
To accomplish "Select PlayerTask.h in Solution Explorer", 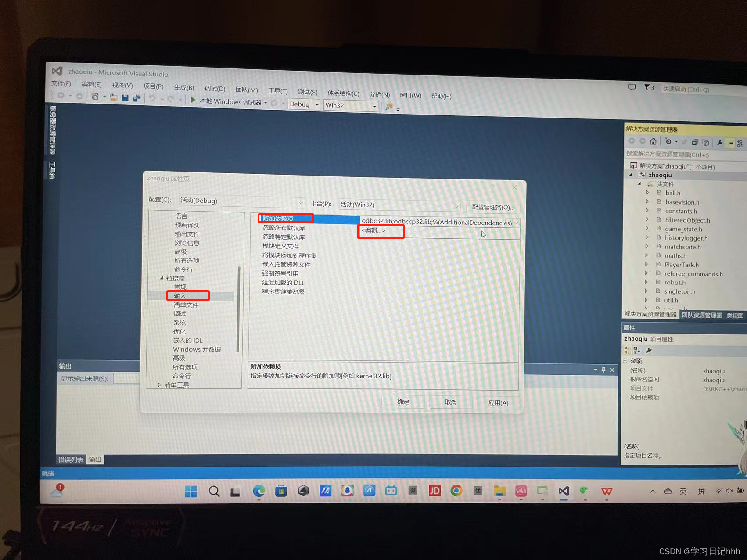I will coord(682,265).
